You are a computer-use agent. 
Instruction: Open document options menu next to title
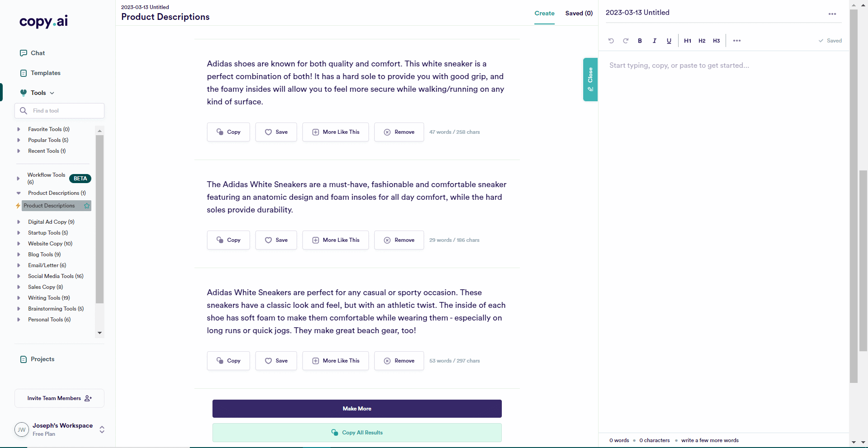[x=832, y=14]
